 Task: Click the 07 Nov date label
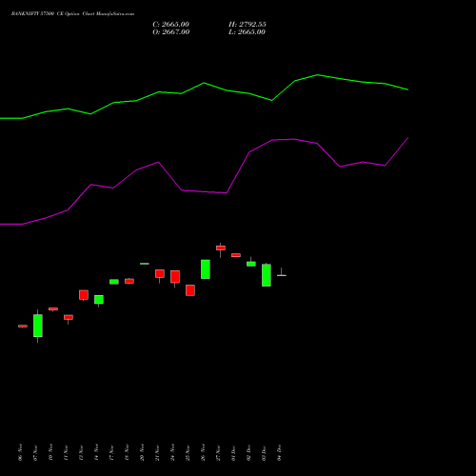coord(36,452)
